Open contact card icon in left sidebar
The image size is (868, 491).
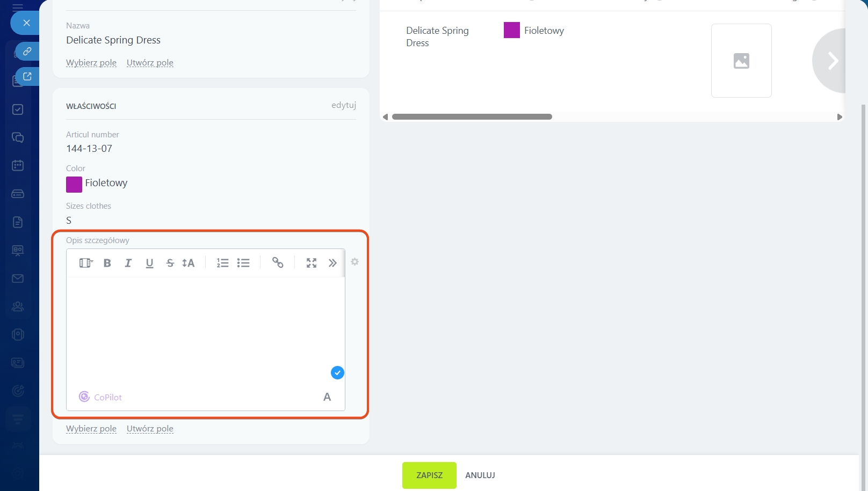pos(18,363)
